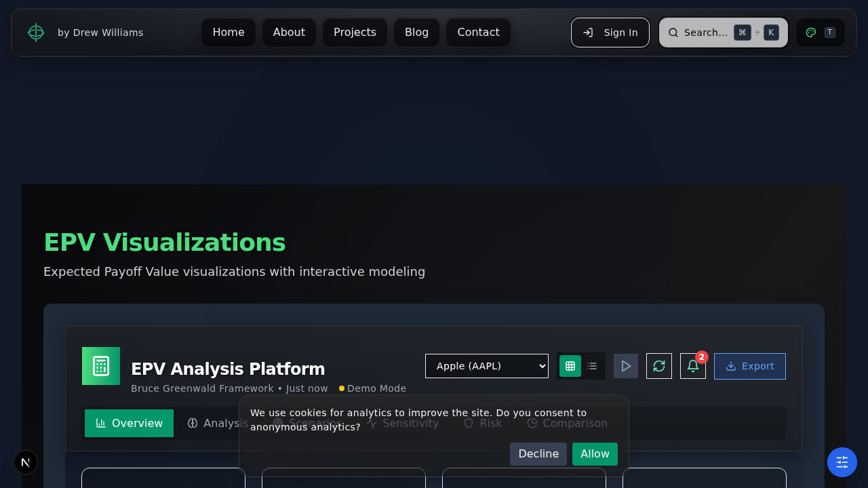
Task: Click the site logo in the navbar
Action: [x=35, y=32]
